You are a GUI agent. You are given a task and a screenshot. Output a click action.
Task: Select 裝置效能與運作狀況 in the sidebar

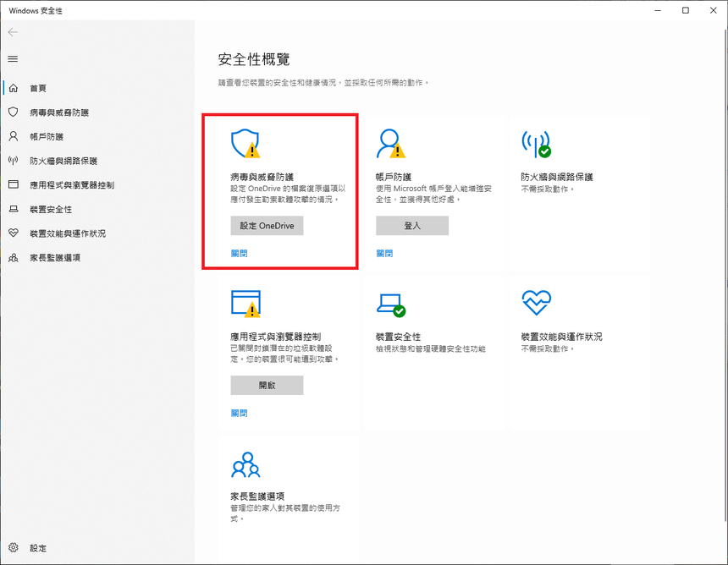68,233
